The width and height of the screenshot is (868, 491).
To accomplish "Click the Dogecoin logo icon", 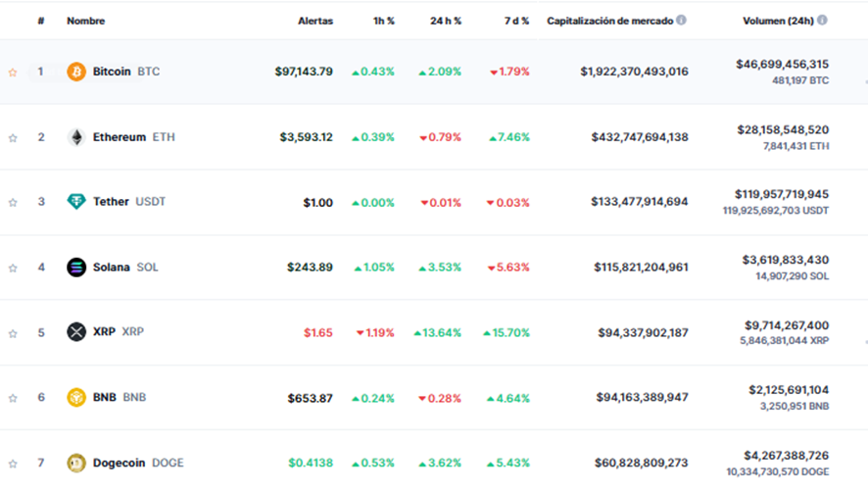I will pos(76,463).
